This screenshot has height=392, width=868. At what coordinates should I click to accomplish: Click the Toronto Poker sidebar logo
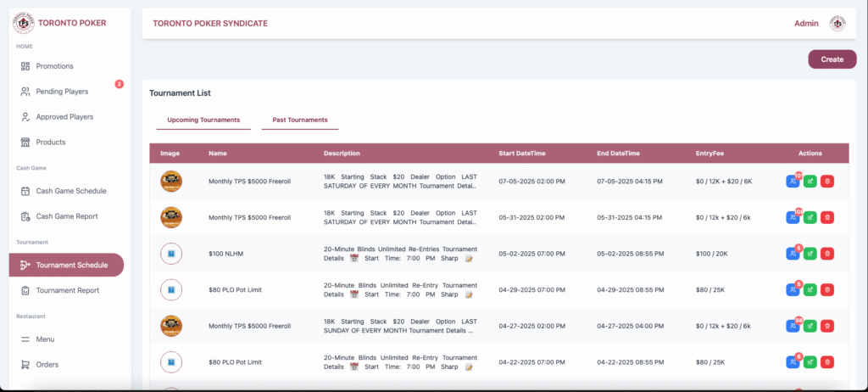tap(25, 23)
